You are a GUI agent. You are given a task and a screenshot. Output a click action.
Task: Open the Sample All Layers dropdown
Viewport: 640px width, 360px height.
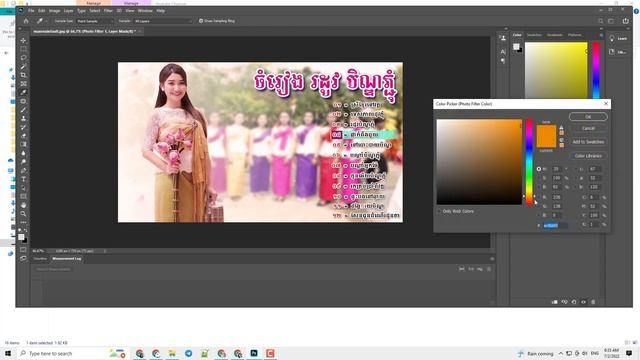point(162,21)
